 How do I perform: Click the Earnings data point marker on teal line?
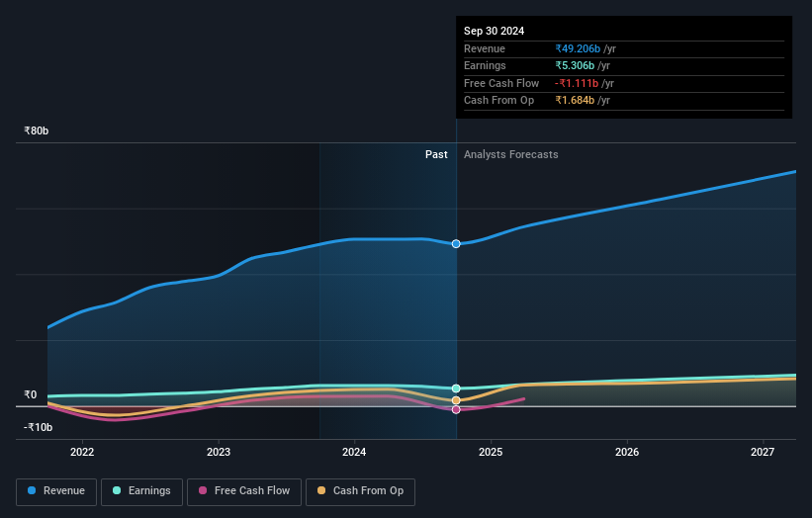pyautogui.click(x=456, y=388)
